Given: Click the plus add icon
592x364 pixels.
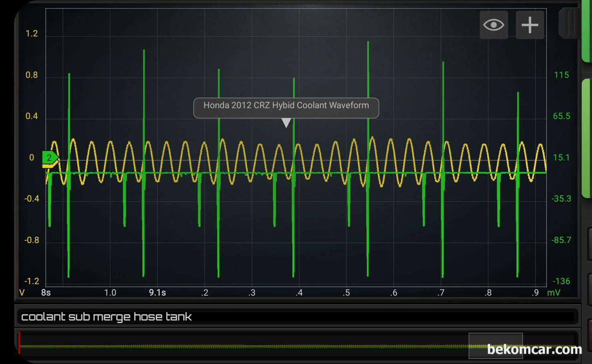Looking at the screenshot, I should [530, 25].
